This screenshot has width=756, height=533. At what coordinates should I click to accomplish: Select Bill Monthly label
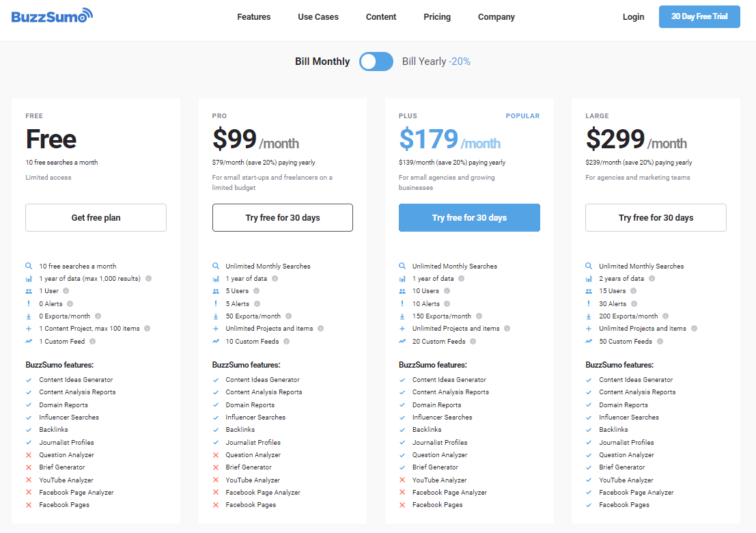(322, 61)
